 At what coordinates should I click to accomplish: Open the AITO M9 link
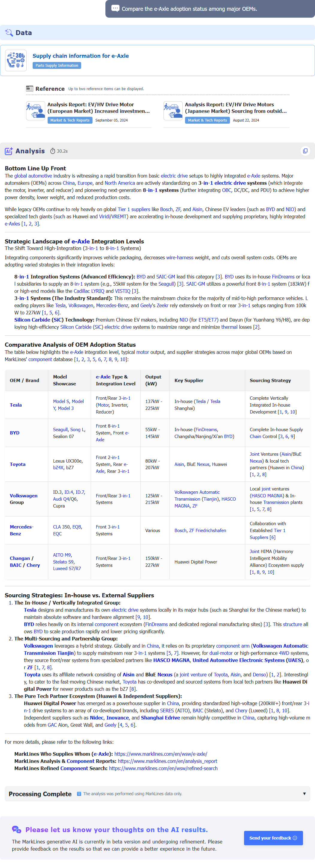62,555
